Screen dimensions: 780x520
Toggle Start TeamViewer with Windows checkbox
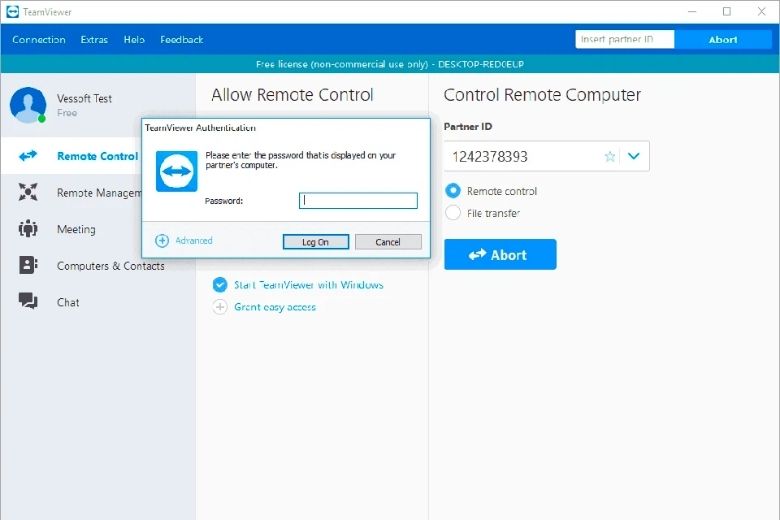pyautogui.click(x=220, y=285)
